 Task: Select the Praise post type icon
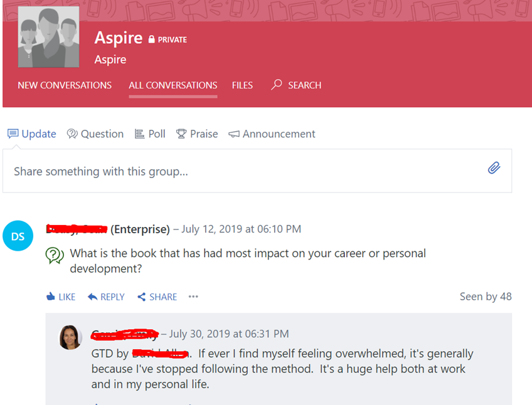pyautogui.click(x=180, y=134)
